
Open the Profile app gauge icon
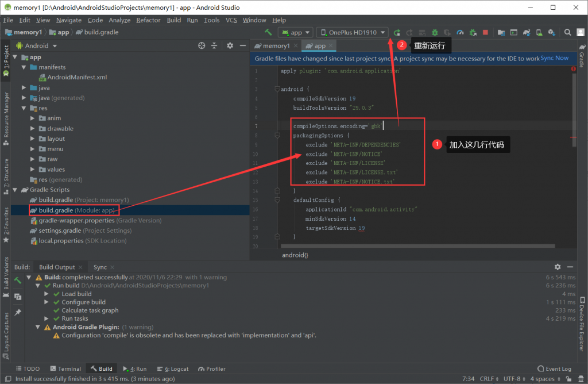click(460, 33)
